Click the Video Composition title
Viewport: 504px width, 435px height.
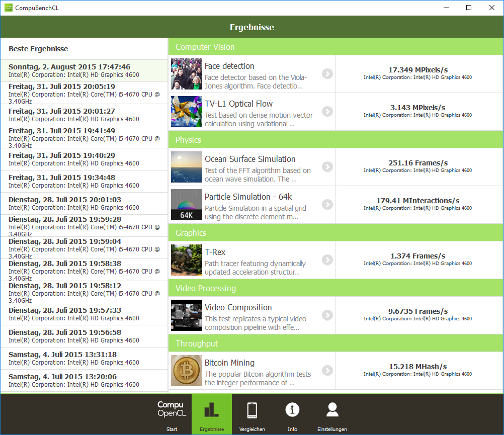pos(238,307)
